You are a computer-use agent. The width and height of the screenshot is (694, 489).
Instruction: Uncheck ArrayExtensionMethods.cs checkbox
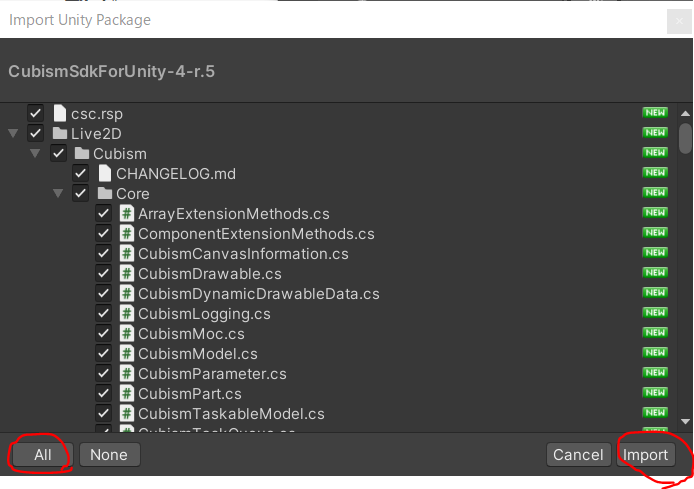[104, 213]
